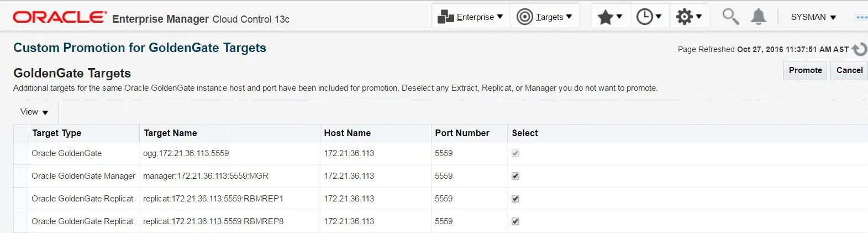This screenshot has width=868, height=233.
Task: Open the Targets menu
Action: click(x=545, y=17)
